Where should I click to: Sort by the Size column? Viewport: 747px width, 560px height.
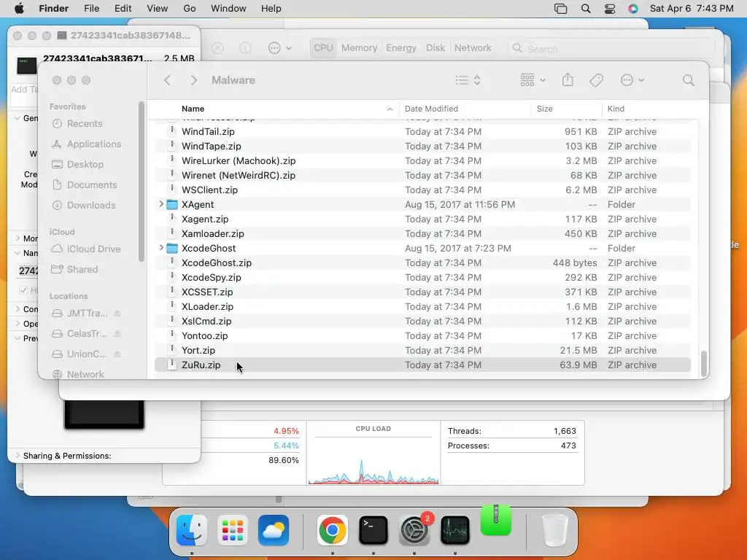[566, 109]
